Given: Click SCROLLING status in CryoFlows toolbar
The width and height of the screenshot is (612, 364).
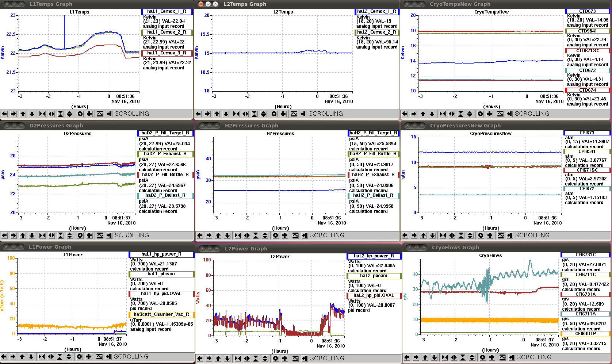Looking at the screenshot, I should (534, 357).
